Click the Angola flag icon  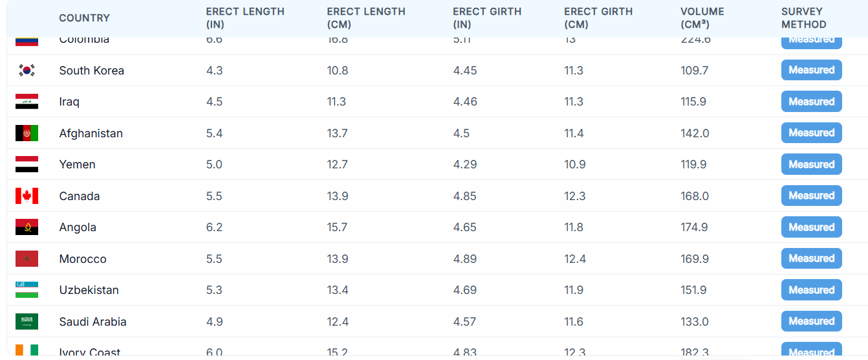point(27,227)
